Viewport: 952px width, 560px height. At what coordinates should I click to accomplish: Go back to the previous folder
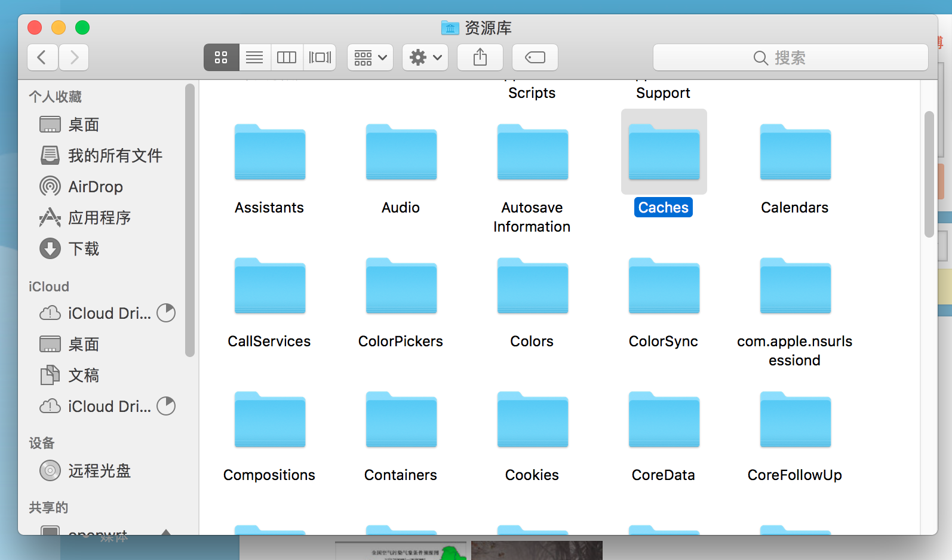point(42,57)
